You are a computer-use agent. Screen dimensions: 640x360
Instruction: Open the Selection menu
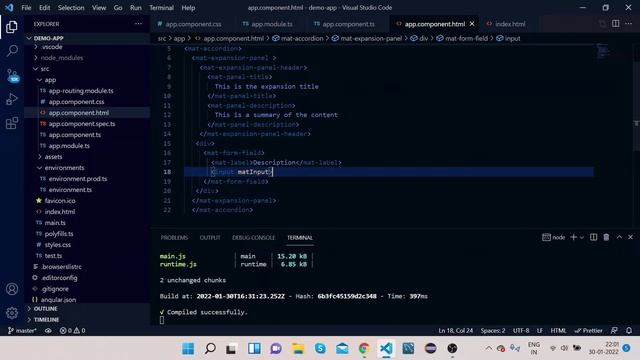tap(71, 8)
